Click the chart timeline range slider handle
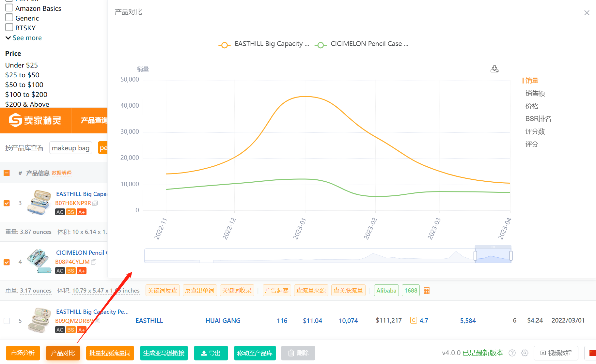This screenshot has width=596, height=364. (475, 256)
